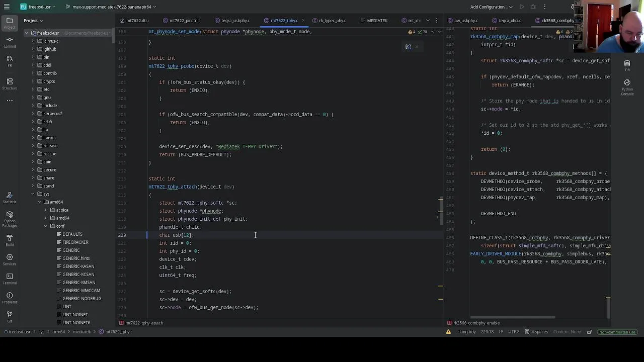Open the freebsd-usr project dropdown
Viewport: 644px width, 362px height.
38,7
